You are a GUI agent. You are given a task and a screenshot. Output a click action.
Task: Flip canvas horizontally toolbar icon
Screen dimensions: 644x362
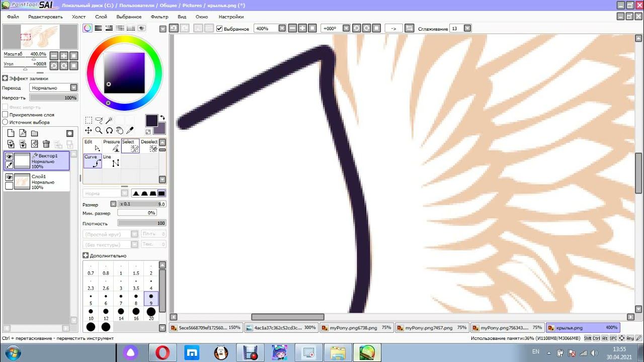point(409,29)
